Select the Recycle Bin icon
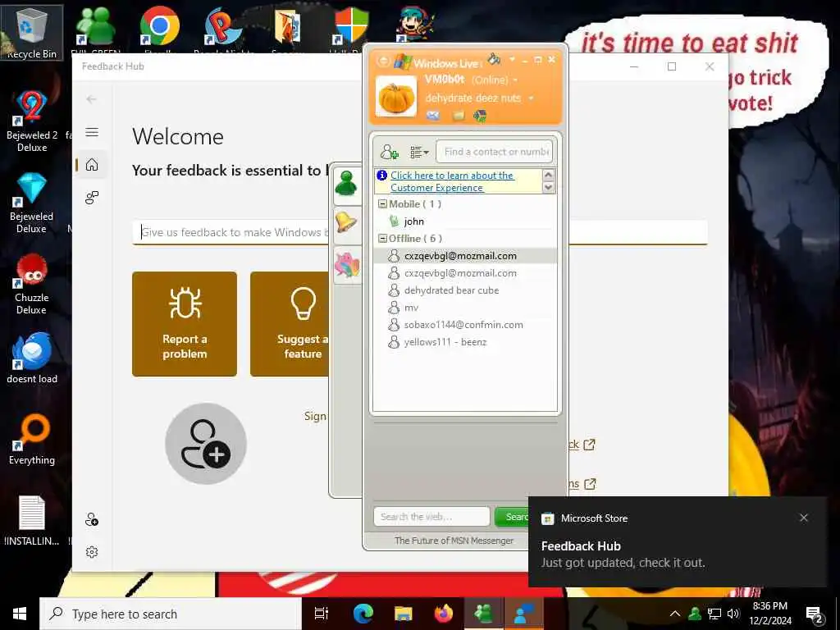This screenshot has height=630, width=840. click(x=32, y=32)
